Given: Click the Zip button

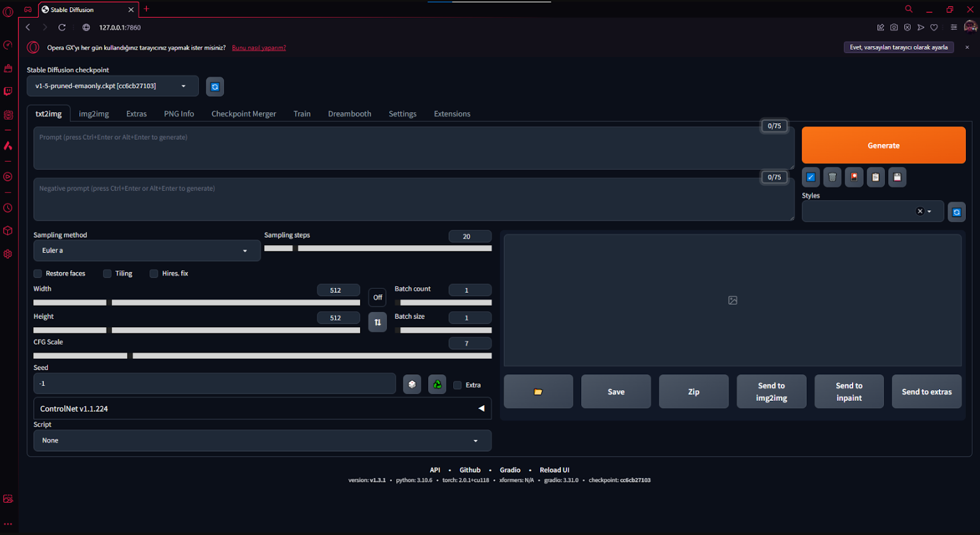Looking at the screenshot, I should pos(694,392).
